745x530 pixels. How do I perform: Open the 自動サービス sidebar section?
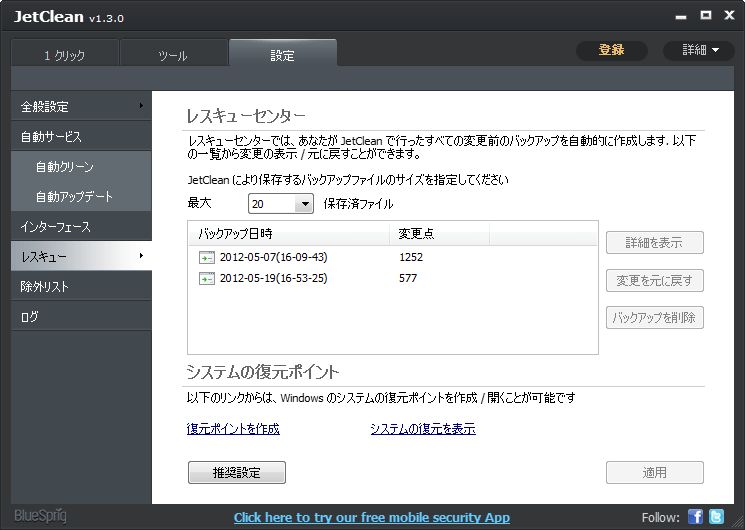(81, 136)
